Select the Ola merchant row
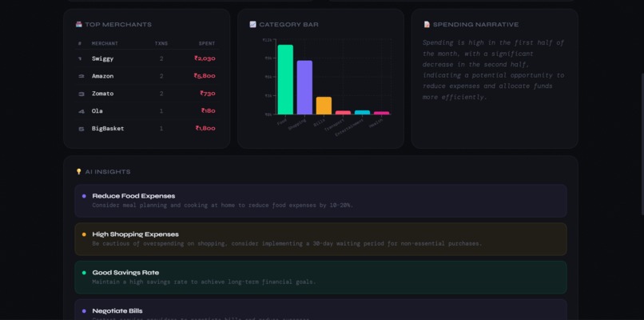 (147, 111)
